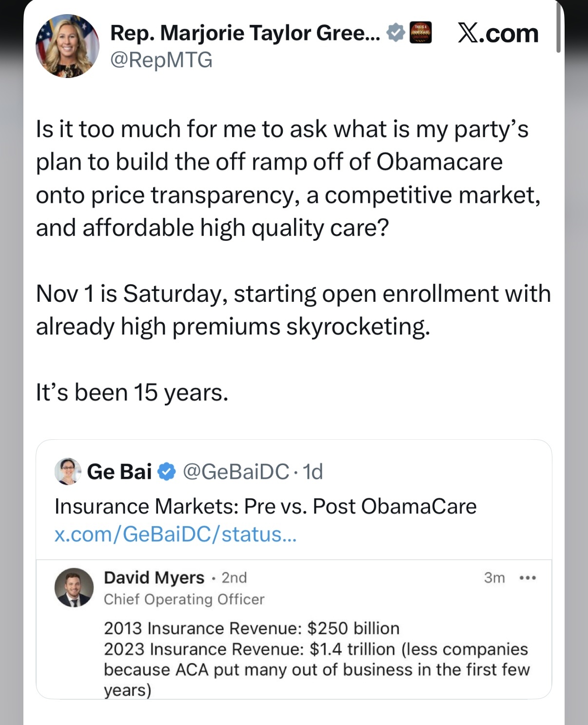Open the x.com/GeBaiDC/status link
Screen dimensions: 588x725
175,534
